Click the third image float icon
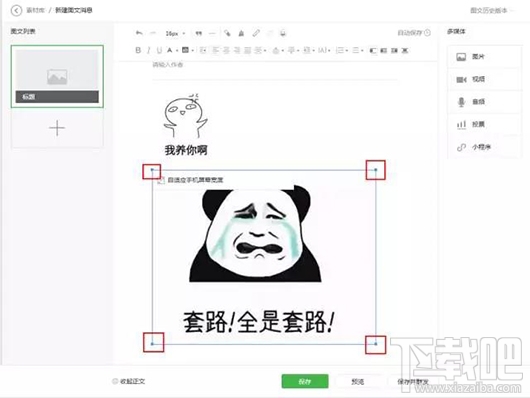 click(394, 50)
